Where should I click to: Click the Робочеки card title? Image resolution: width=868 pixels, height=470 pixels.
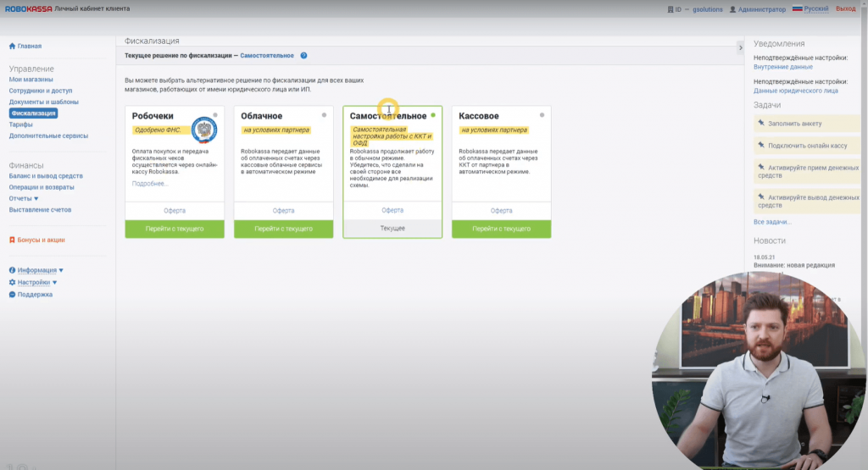[x=153, y=116]
